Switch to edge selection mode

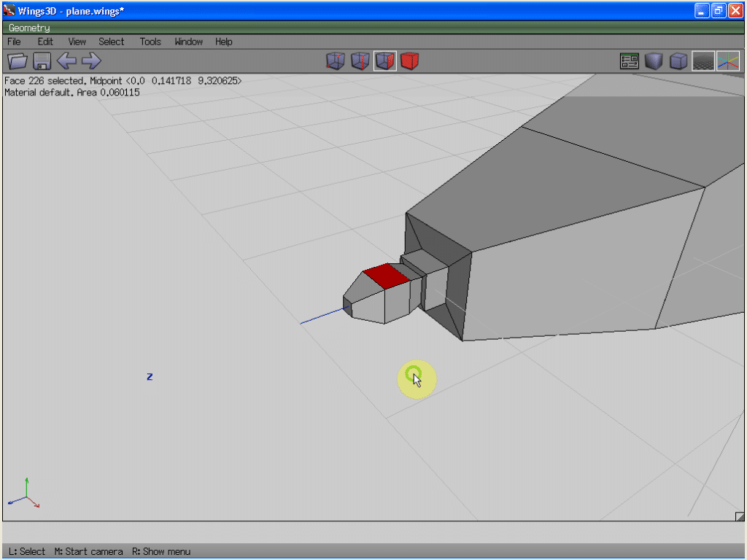pos(360,61)
